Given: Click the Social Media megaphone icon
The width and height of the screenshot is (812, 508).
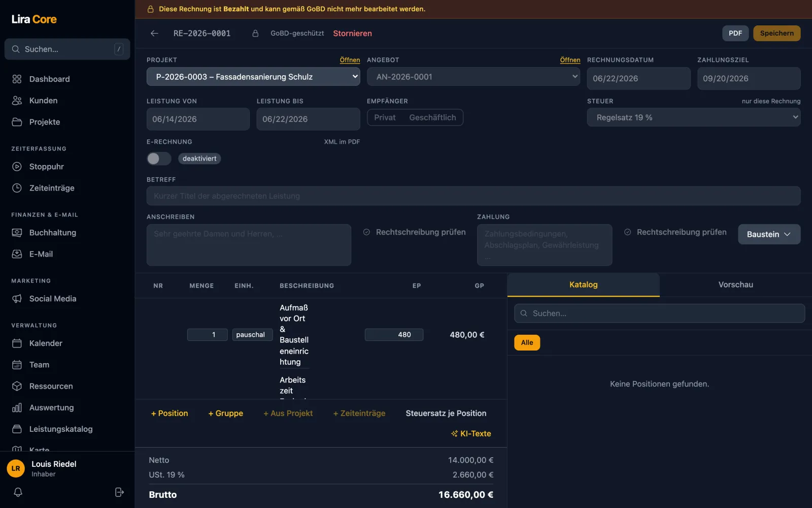Looking at the screenshot, I should coord(17,299).
